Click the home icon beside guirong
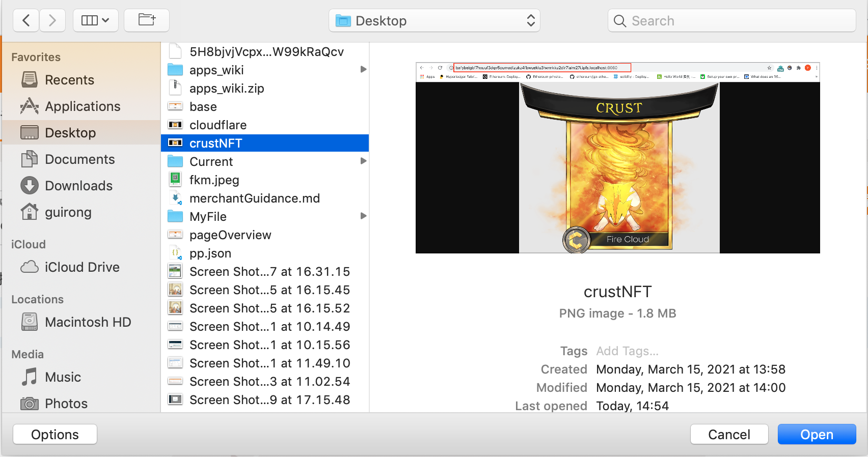 (30, 212)
